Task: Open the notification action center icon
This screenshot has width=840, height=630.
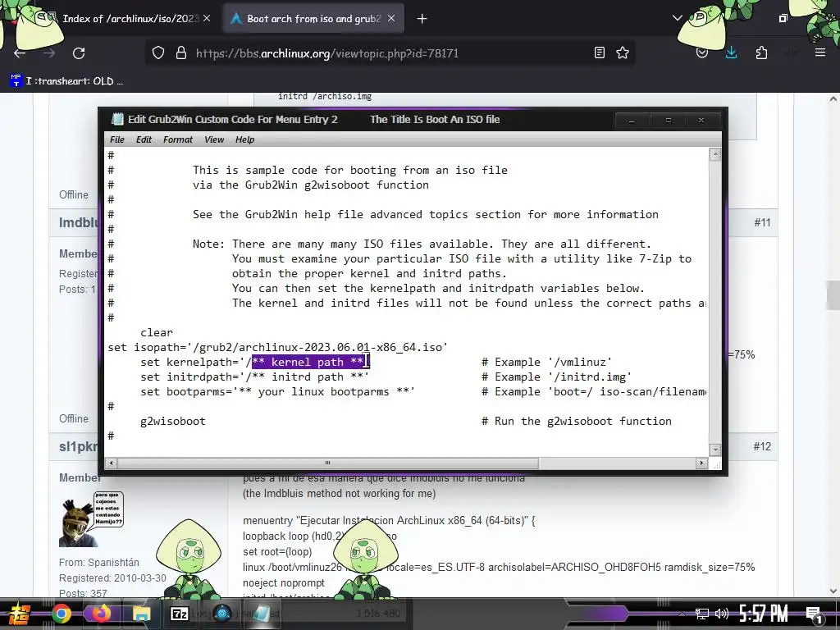Action: (x=814, y=614)
